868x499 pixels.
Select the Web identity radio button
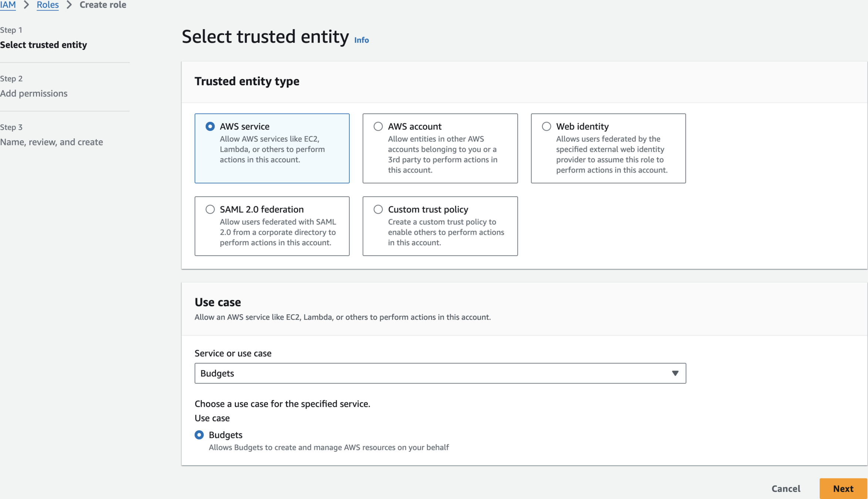(x=546, y=126)
